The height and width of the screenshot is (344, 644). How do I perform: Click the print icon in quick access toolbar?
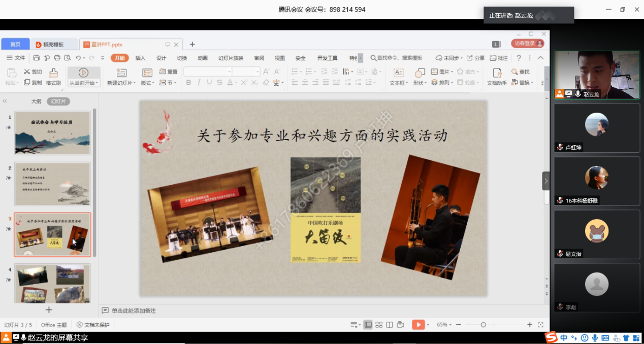point(57,58)
